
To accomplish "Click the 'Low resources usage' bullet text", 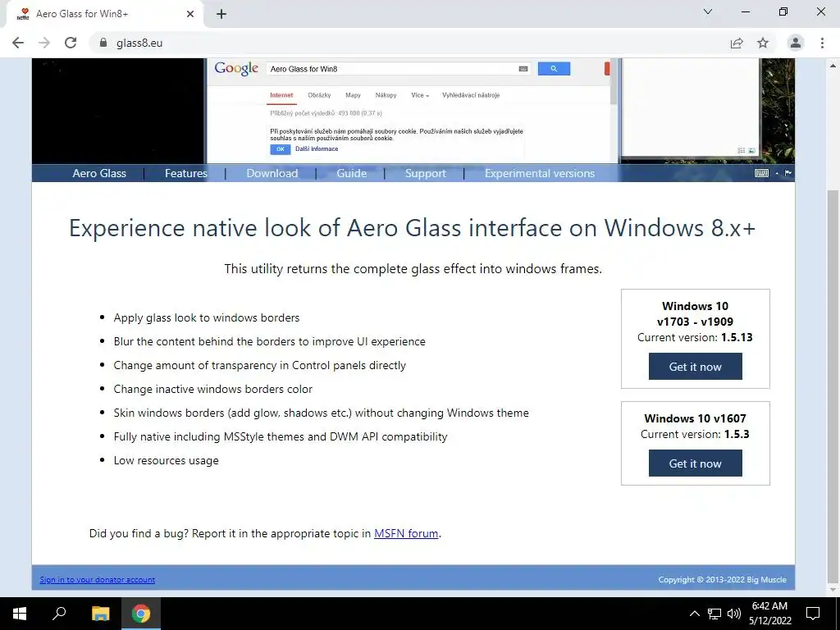I will click(x=166, y=461).
